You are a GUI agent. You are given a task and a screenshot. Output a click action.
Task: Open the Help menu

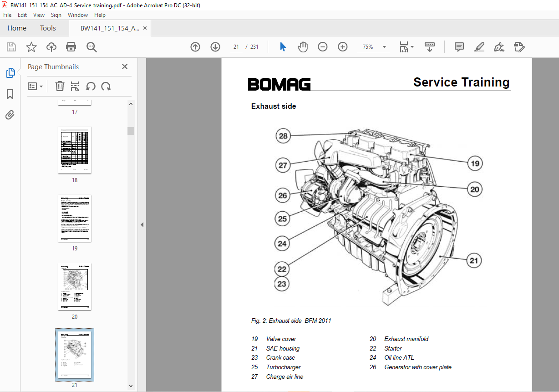[x=100, y=15]
